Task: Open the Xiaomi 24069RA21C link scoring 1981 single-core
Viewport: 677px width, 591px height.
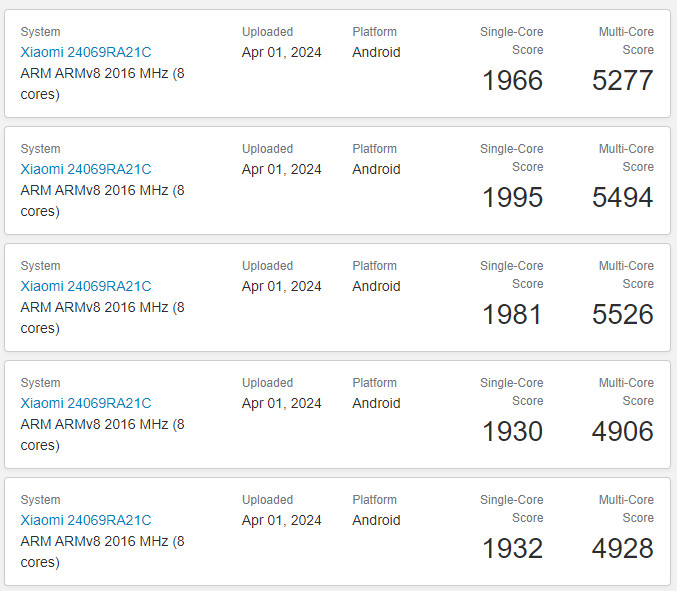Action: [86, 286]
